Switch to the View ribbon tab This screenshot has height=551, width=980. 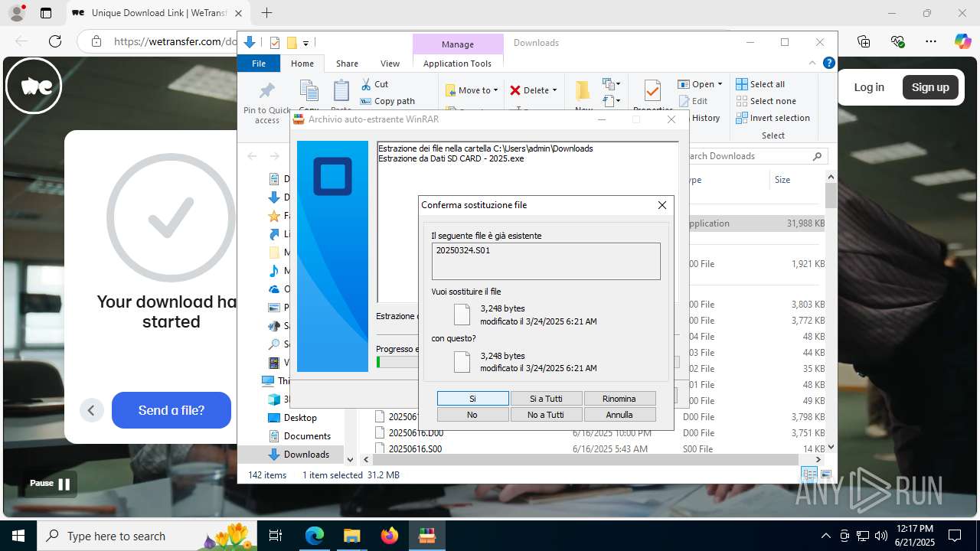tap(390, 64)
